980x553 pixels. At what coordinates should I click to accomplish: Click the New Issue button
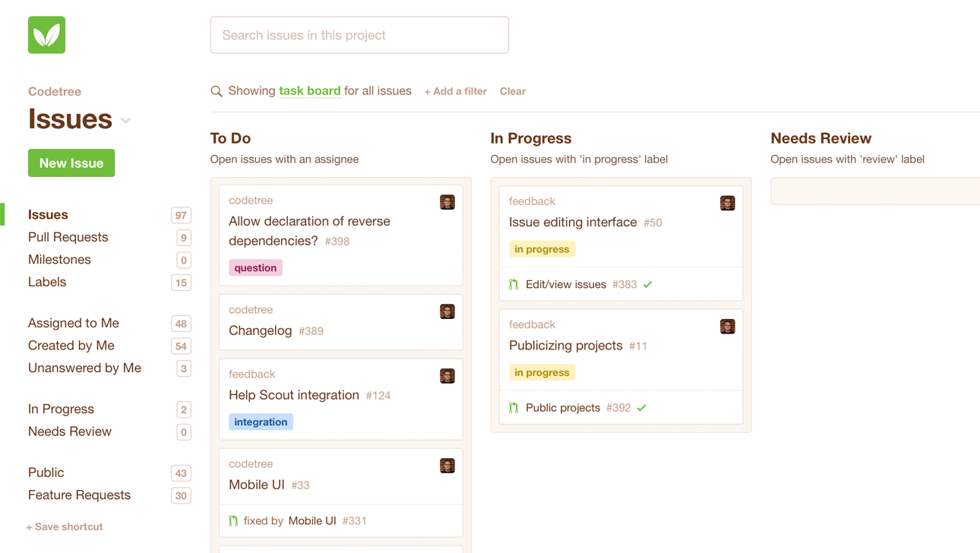pos(71,163)
